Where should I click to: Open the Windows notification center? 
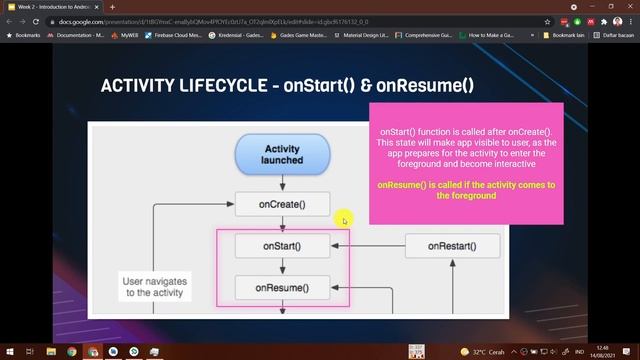[627, 351]
